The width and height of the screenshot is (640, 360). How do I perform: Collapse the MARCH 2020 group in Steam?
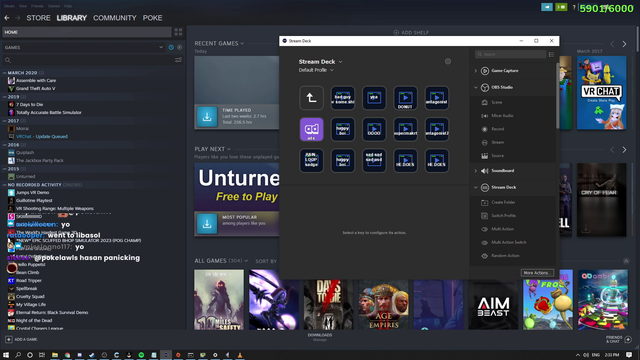point(4,73)
